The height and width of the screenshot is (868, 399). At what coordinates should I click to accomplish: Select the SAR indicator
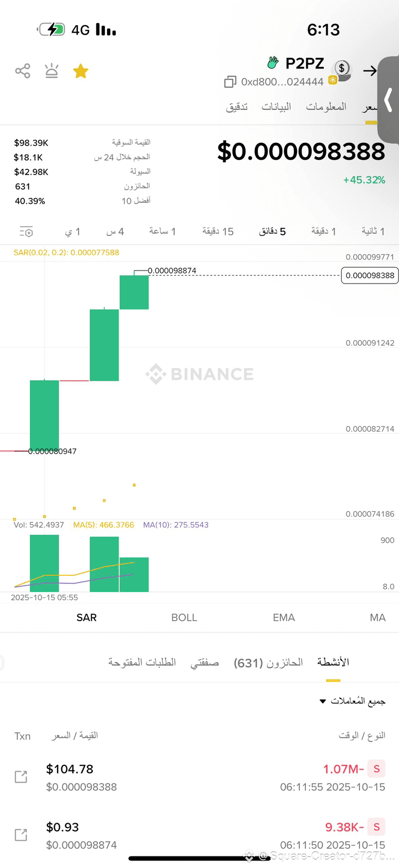click(87, 617)
